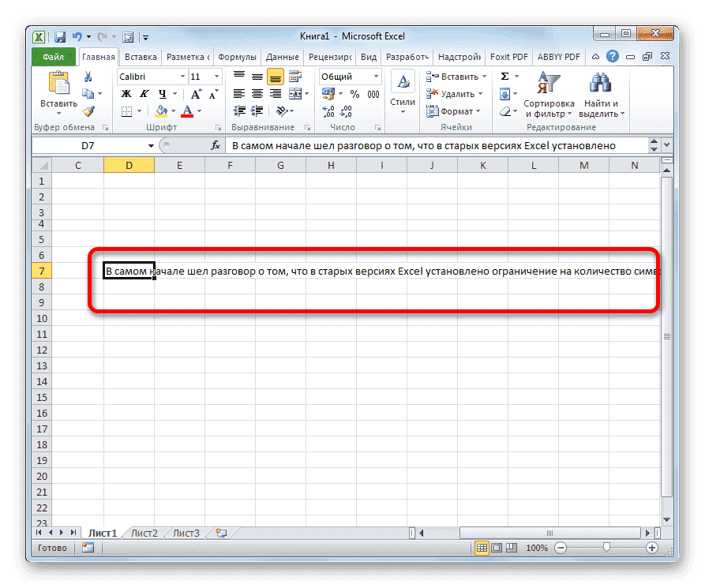Select the percent style % icon
This screenshot has height=588, width=705.
pos(354,93)
